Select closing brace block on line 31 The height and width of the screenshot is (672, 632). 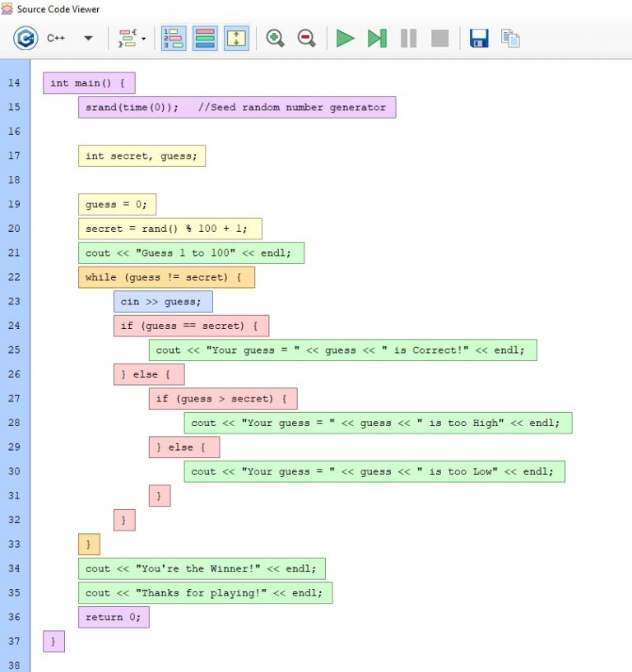point(160,496)
